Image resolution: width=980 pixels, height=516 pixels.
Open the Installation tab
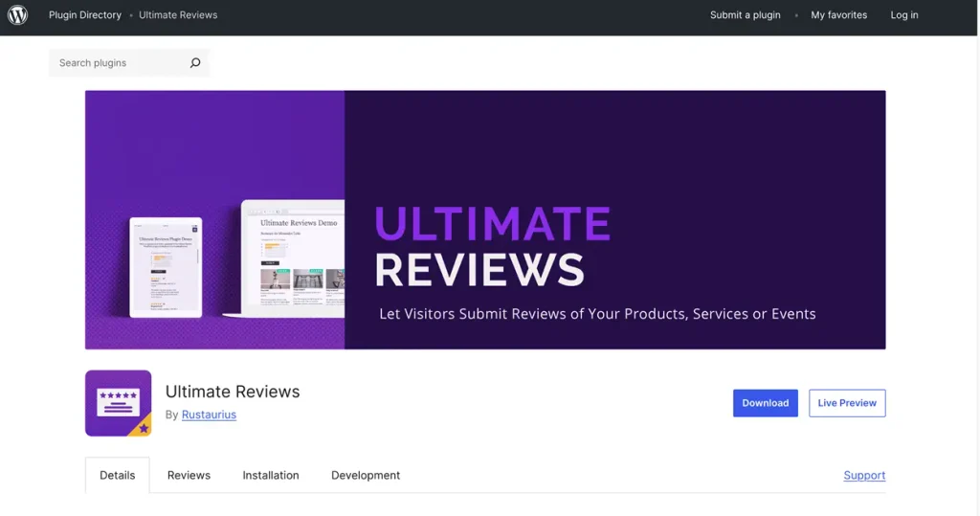(271, 476)
